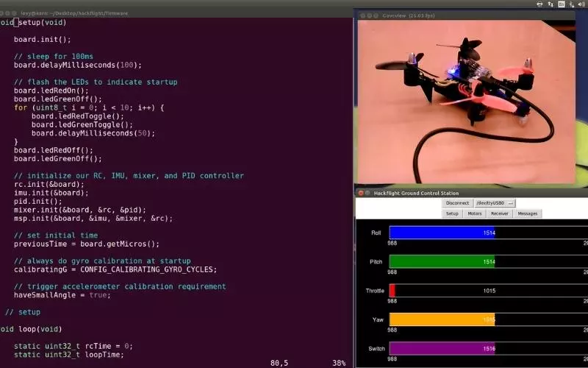Viewport: 588px width, 368px height.
Task: Click the line 'board.ledGreenToggle();'
Action: tap(82, 124)
